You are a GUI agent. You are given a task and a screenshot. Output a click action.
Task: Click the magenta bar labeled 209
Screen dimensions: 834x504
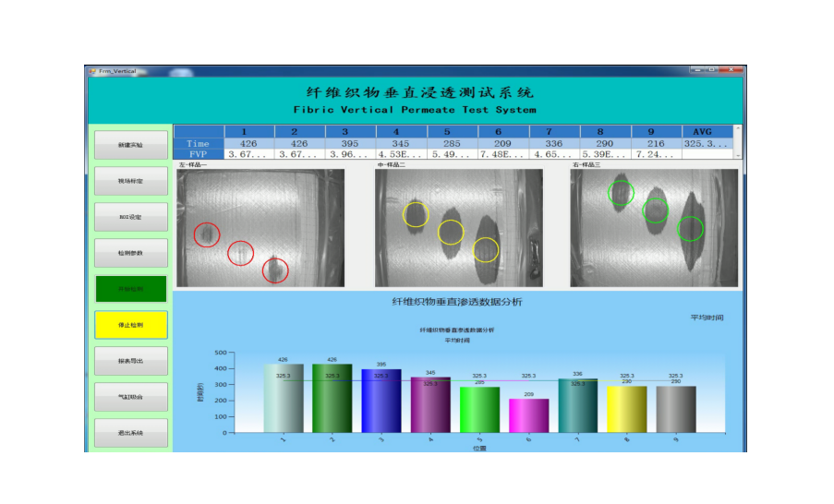click(x=528, y=415)
